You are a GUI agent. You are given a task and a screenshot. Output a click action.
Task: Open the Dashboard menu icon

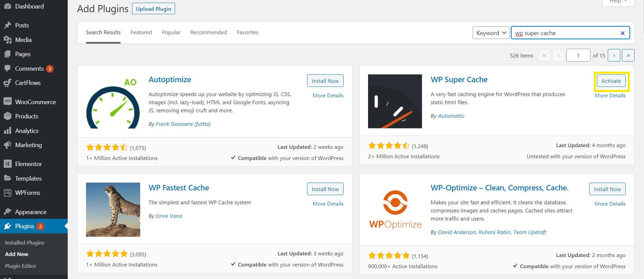point(7,6)
